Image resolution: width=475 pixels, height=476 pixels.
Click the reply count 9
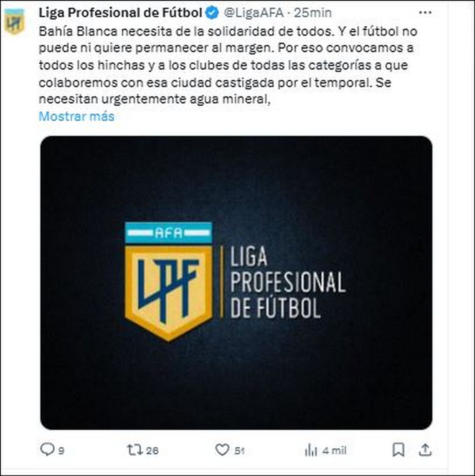click(61, 450)
